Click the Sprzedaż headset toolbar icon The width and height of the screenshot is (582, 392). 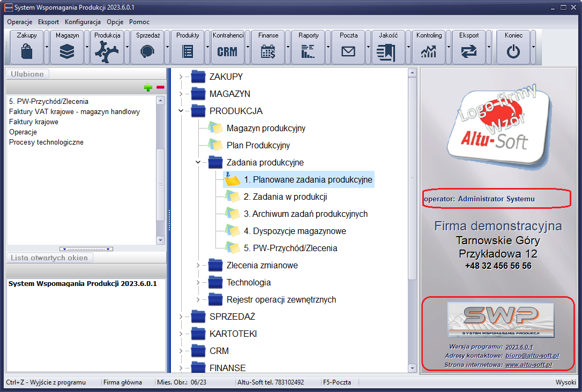[x=147, y=51]
